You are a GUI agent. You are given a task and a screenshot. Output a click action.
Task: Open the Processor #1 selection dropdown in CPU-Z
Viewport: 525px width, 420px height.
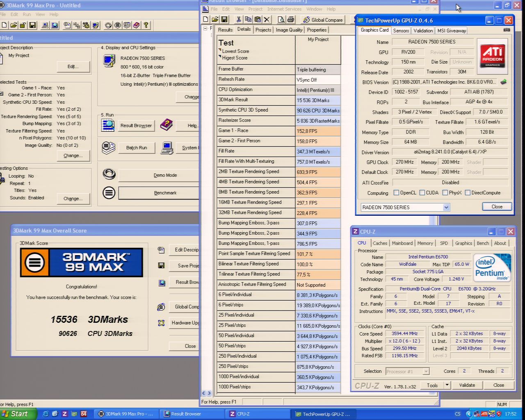(x=426, y=371)
